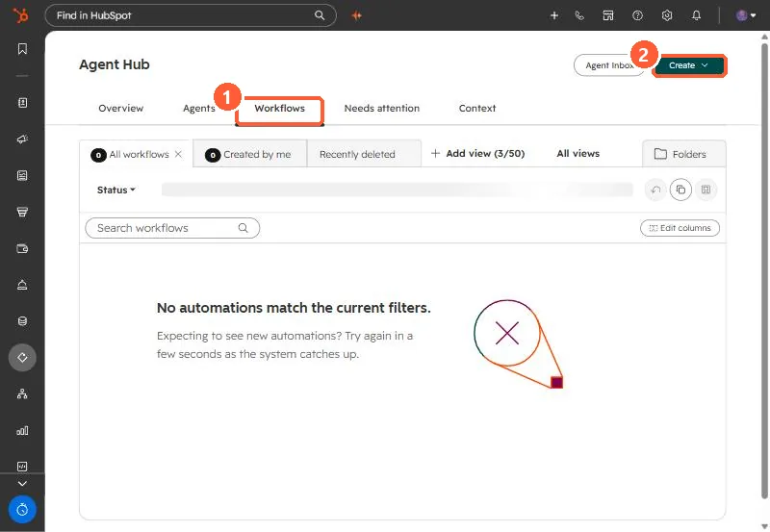Image resolution: width=770 pixels, height=532 pixels.
Task: Select the Workflows tab
Action: click(279, 108)
